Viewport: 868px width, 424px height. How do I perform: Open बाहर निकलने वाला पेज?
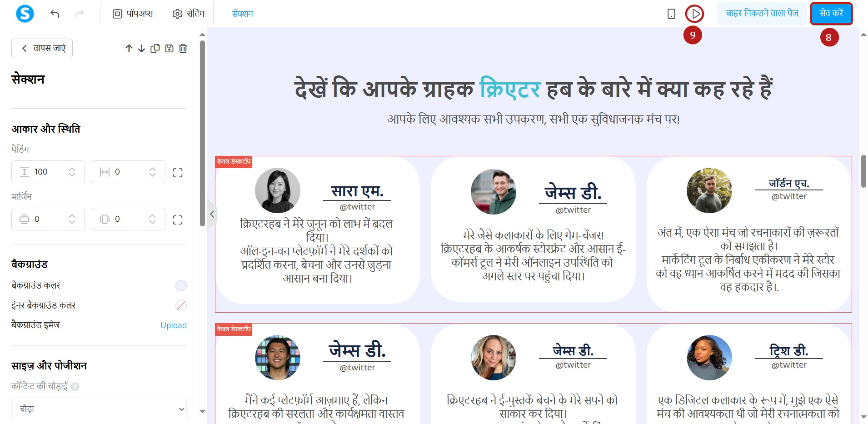coord(762,13)
